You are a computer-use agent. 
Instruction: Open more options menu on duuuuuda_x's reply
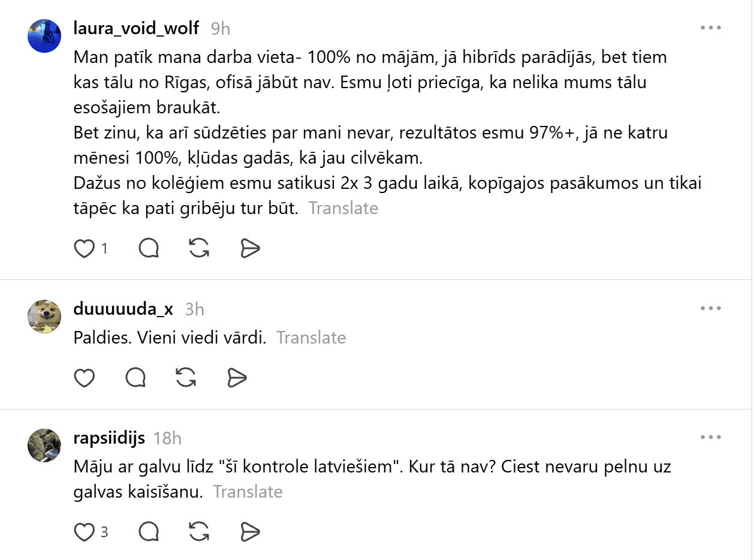[711, 308]
